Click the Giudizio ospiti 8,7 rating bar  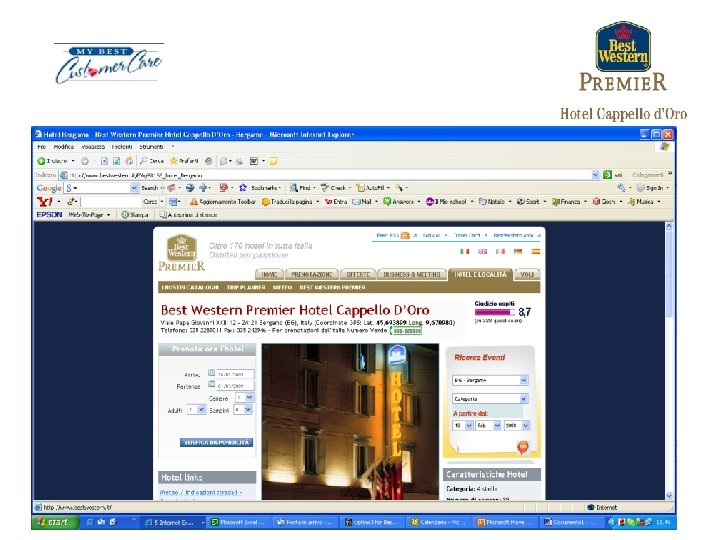(494, 312)
